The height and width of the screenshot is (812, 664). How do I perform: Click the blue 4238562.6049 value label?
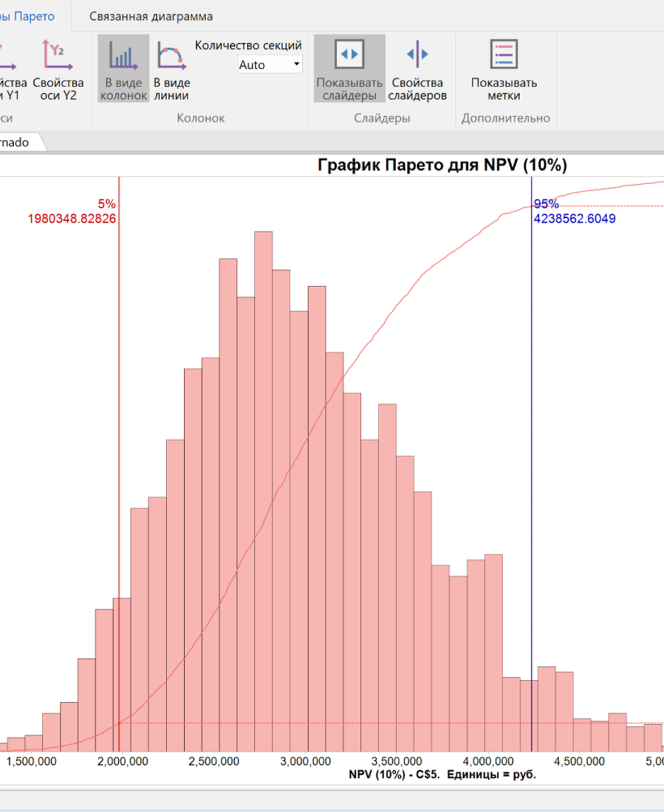(574, 219)
